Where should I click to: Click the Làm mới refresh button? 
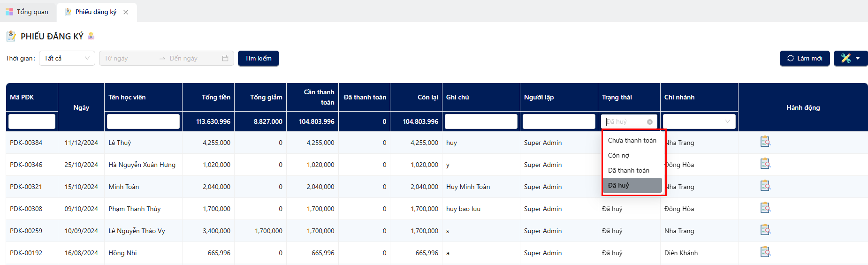[805, 58]
